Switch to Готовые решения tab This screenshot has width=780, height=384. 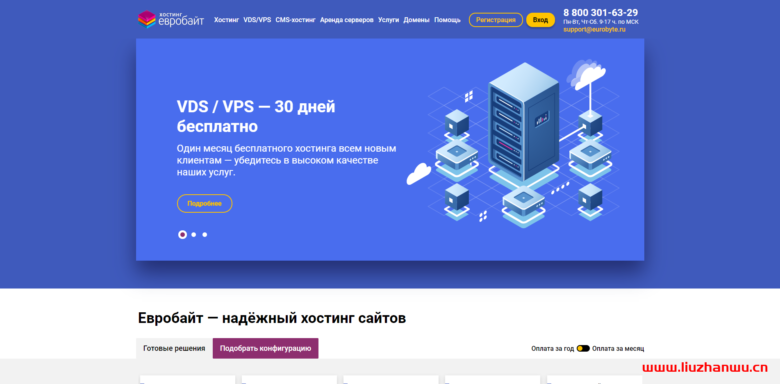point(174,348)
